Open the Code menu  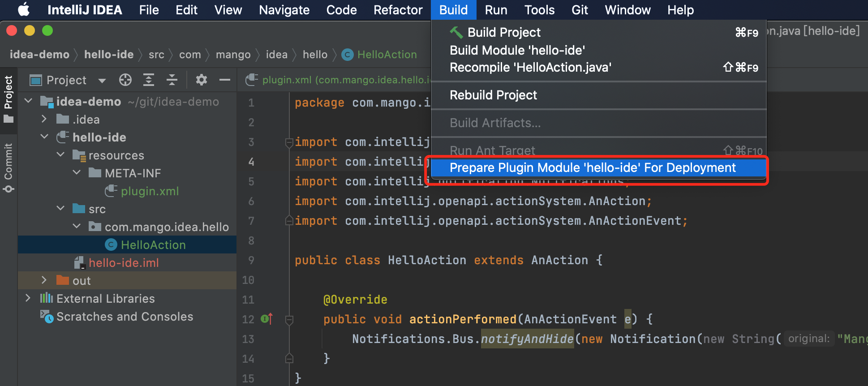point(341,10)
